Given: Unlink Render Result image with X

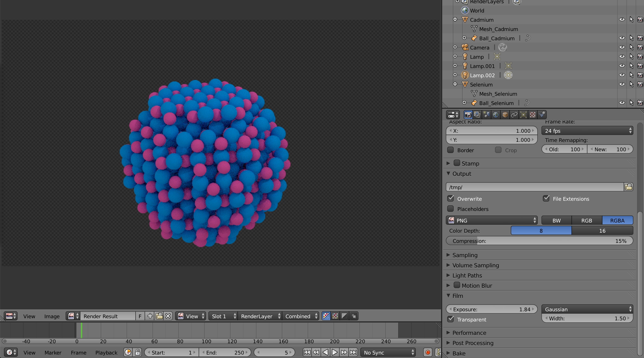Looking at the screenshot, I should [168, 316].
